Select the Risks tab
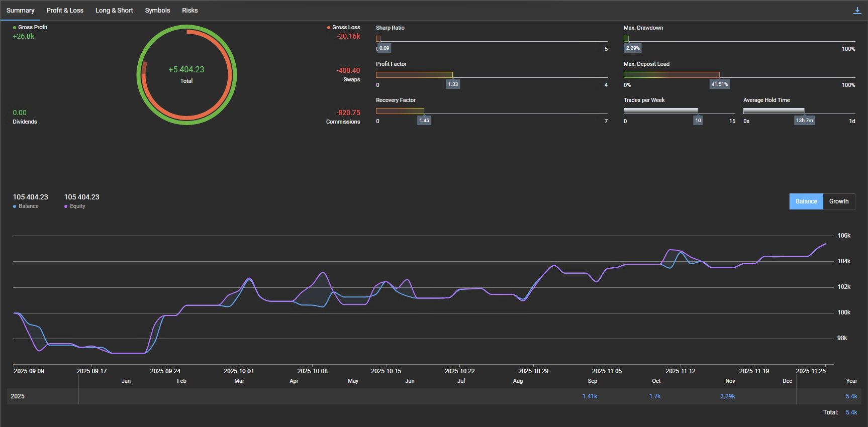The width and height of the screenshot is (868, 427). (189, 11)
